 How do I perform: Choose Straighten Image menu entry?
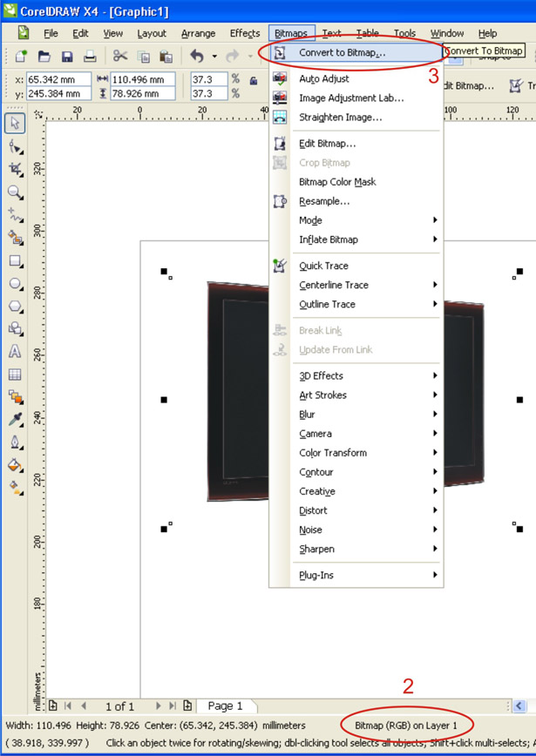pyautogui.click(x=356, y=118)
